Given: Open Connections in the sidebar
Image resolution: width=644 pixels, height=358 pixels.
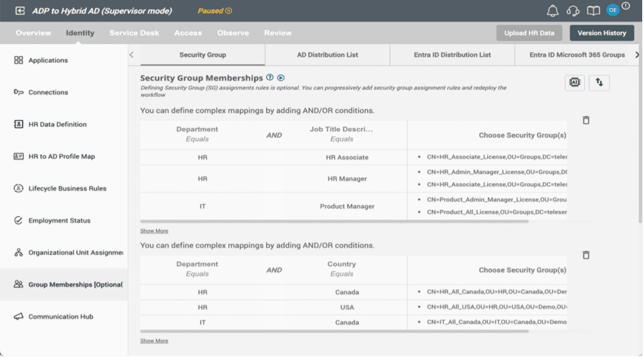Looking at the screenshot, I should tap(48, 92).
